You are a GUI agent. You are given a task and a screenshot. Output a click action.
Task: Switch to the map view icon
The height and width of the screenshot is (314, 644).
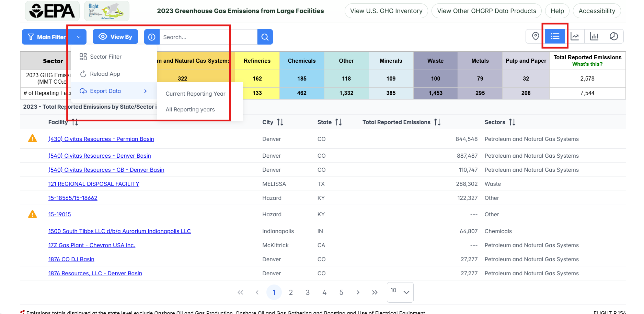click(535, 36)
